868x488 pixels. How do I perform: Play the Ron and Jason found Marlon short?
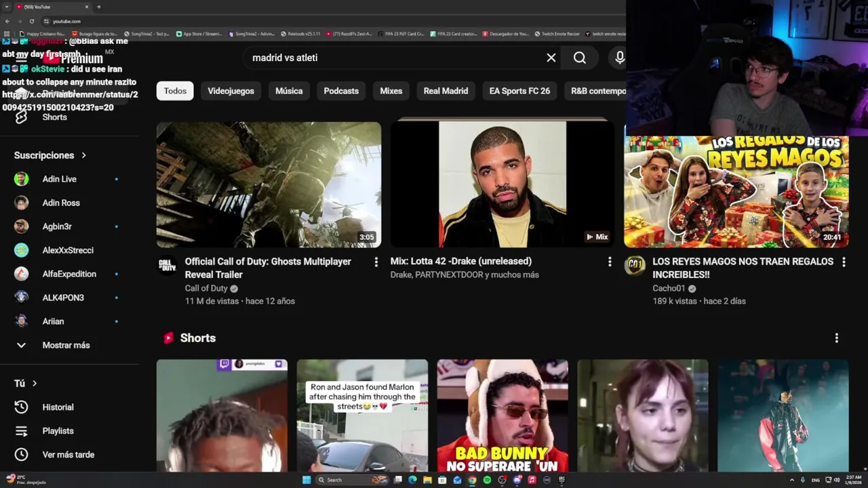pos(362,415)
